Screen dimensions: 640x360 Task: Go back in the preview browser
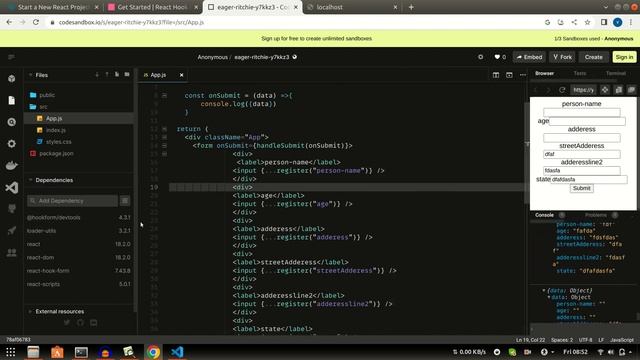pyautogui.click(x=536, y=90)
